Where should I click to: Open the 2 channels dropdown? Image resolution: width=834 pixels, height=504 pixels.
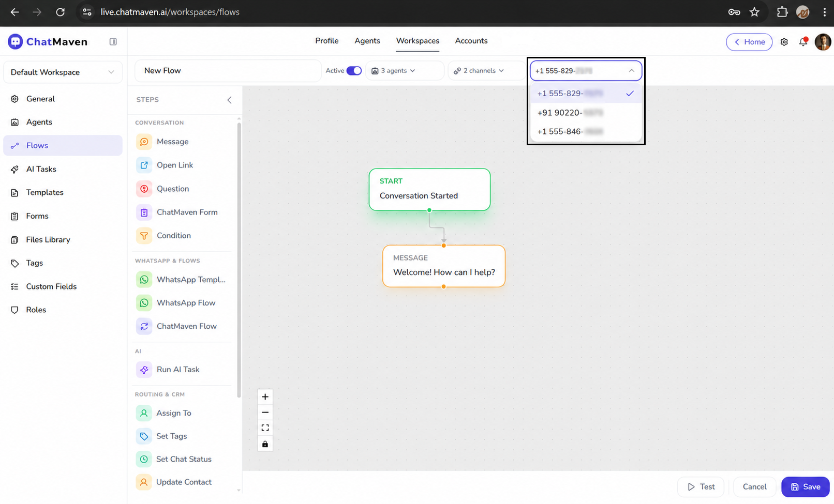tap(485, 71)
